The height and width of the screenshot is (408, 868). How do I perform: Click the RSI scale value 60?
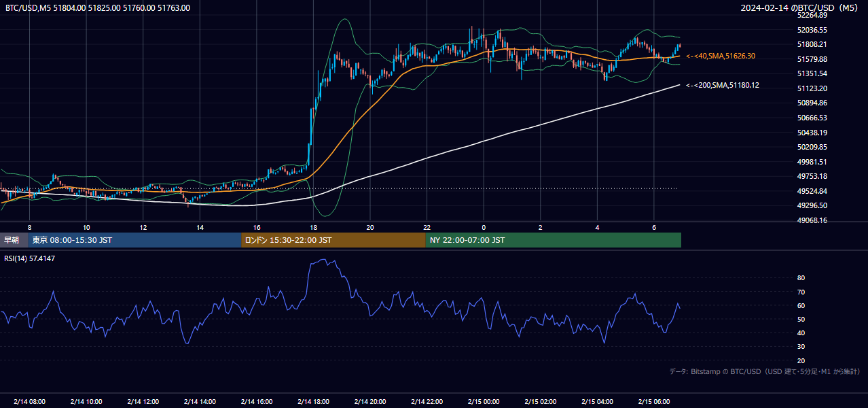point(801,305)
